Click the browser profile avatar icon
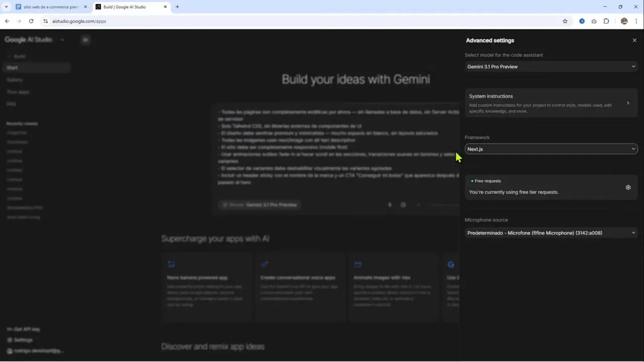The width and height of the screenshot is (644, 362). [x=624, y=21]
